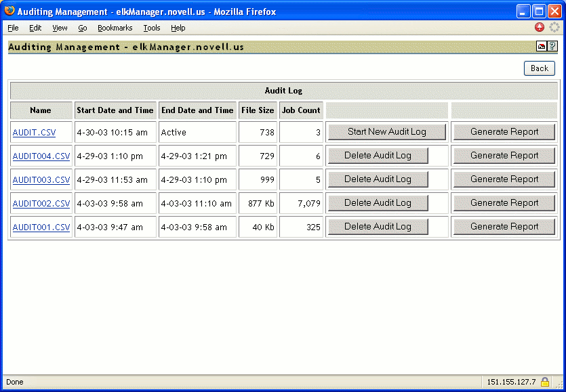Open the Tools menu
This screenshot has width=566, height=392.
click(152, 28)
